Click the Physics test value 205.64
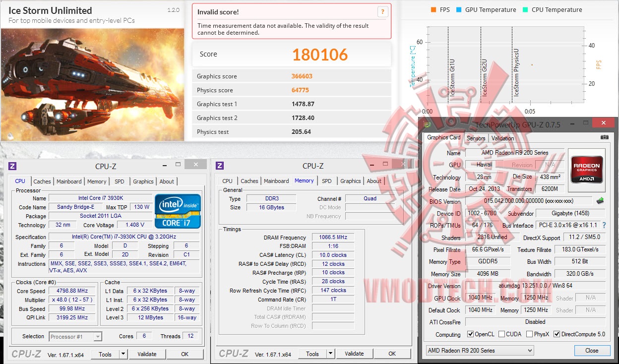The image size is (619, 364). click(301, 132)
